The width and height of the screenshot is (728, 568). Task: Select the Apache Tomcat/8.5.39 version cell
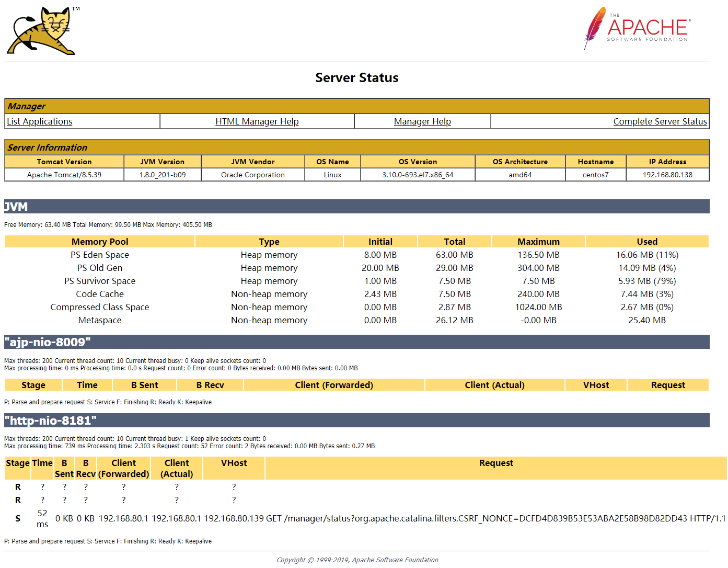tap(64, 175)
